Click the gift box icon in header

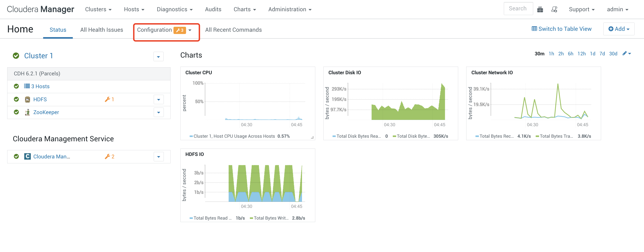(540, 9)
